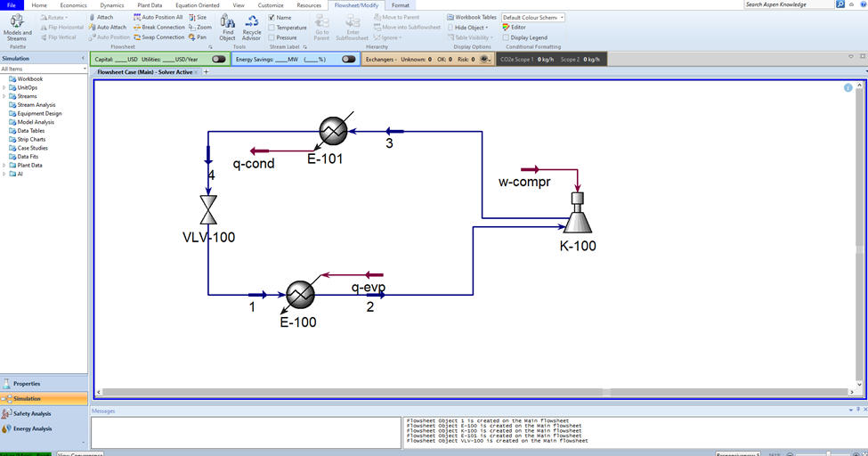This screenshot has width=868, height=456.
Task: Close the Flowsheet Case (Main) tab
Action: [x=196, y=72]
